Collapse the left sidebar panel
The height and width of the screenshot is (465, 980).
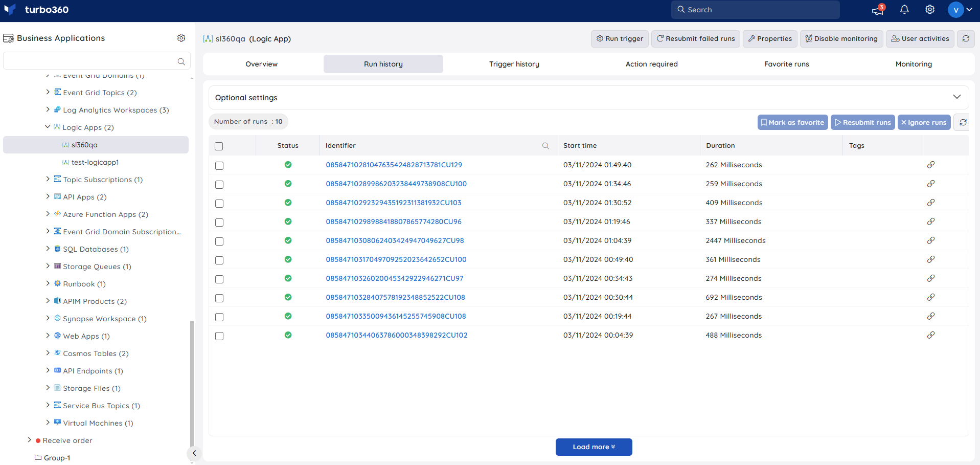click(194, 453)
